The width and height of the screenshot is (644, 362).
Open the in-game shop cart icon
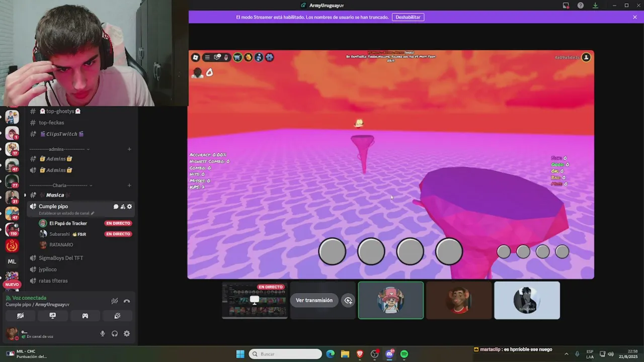pos(237,57)
